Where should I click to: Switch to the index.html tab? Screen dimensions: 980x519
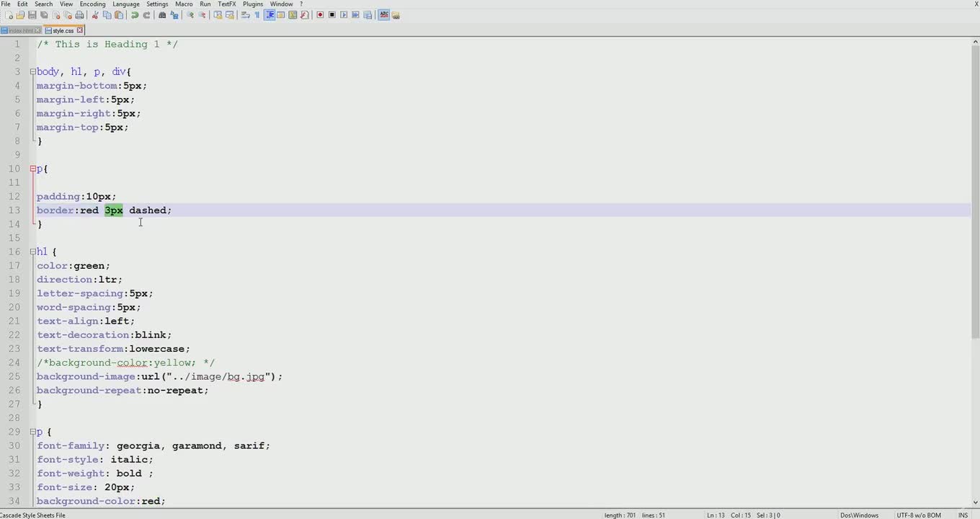[20, 30]
